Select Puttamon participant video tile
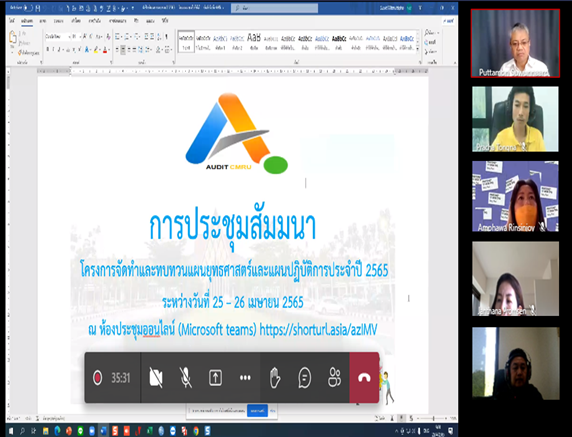Image resolution: width=572 pixels, height=437 pixels. click(x=515, y=43)
